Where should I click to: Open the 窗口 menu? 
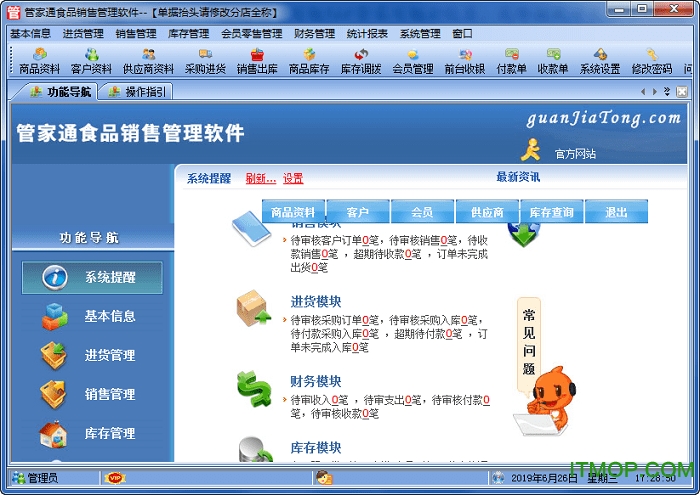462,33
